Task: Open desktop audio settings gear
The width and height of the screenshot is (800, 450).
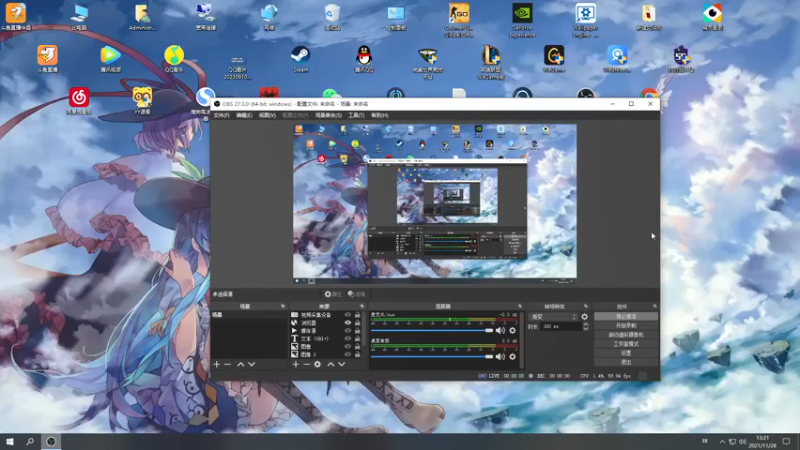Action: pos(513,355)
